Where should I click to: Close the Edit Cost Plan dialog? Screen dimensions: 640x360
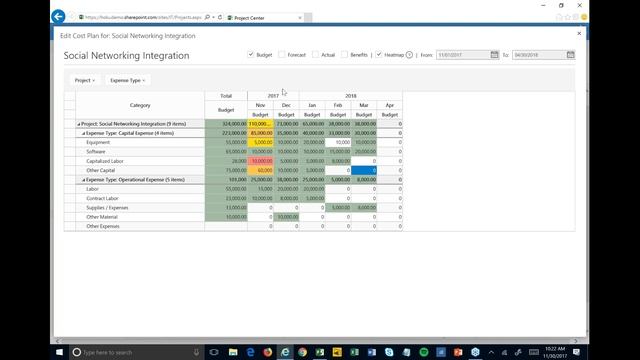pos(579,33)
